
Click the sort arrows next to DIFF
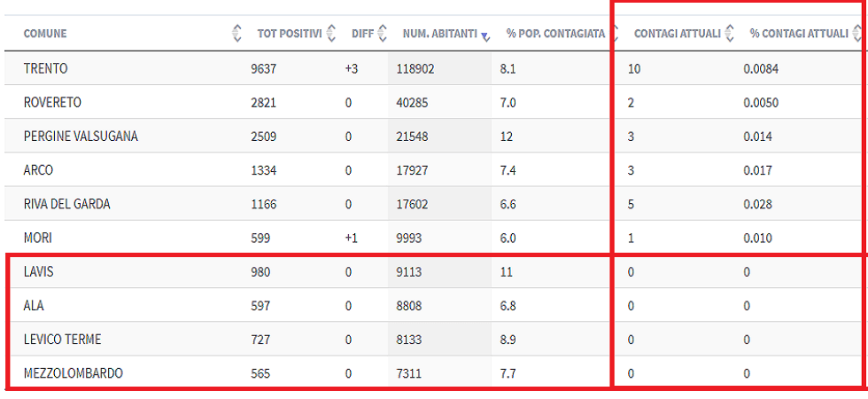pos(382,34)
